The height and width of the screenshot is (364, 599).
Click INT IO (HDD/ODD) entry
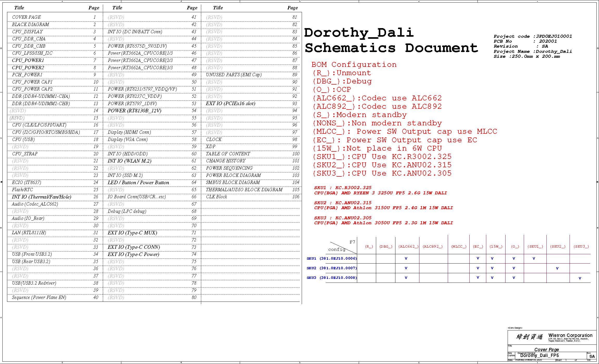tap(128, 154)
